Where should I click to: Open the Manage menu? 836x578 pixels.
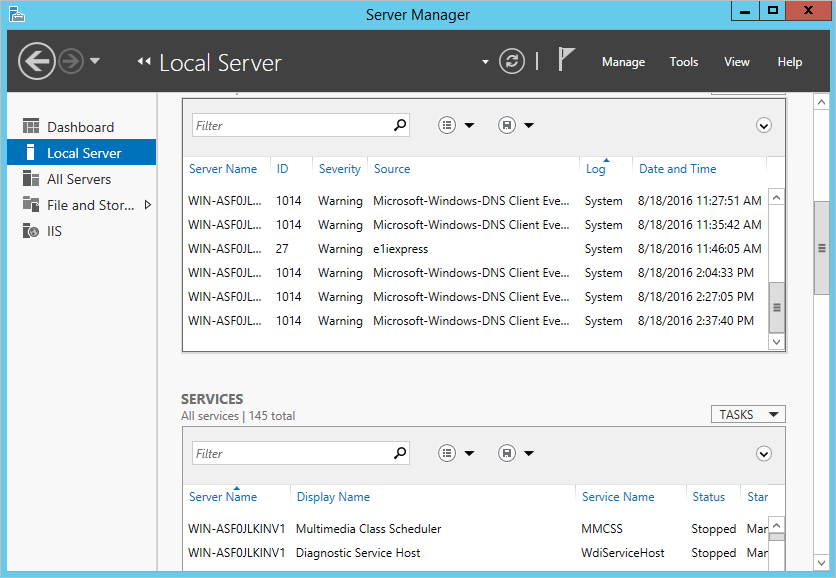[x=623, y=62]
